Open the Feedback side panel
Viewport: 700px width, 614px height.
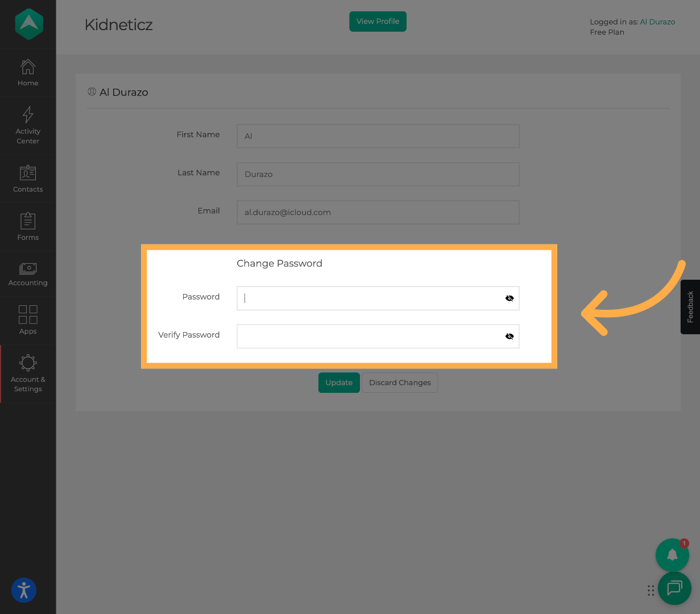point(690,306)
